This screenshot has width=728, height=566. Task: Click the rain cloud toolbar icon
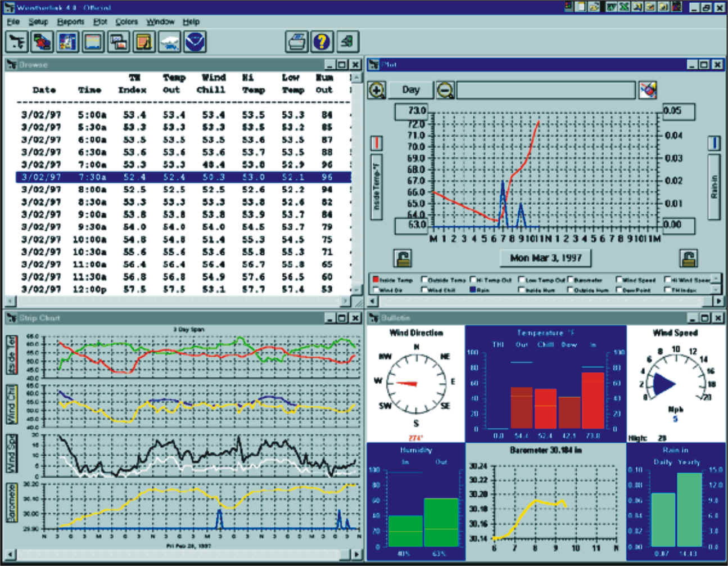pos(169,42)
